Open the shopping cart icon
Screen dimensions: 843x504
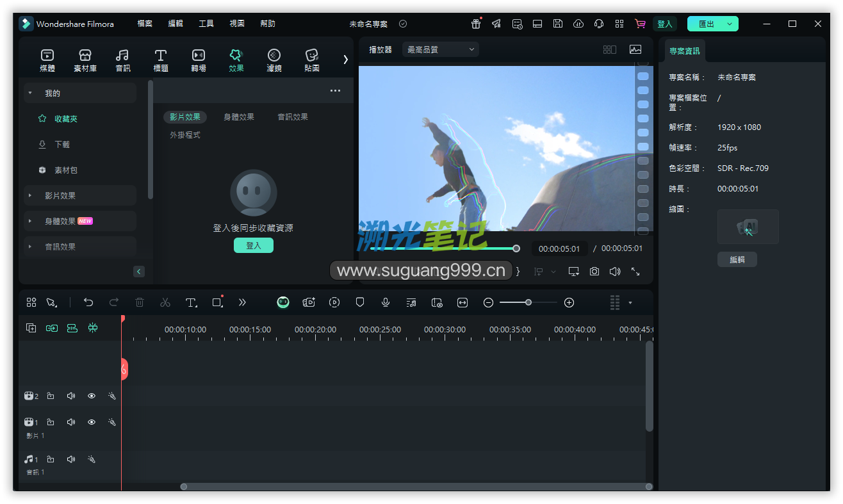tap(640, 24)
